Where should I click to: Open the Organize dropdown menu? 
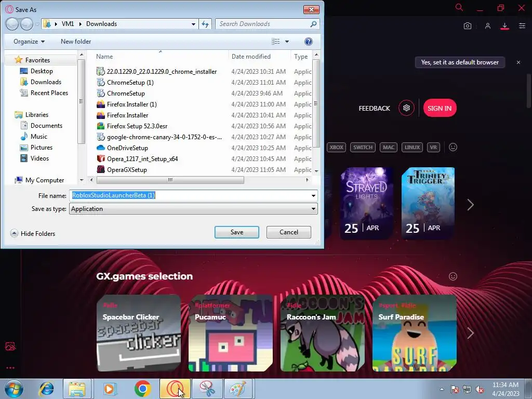[x=29, y=42]
